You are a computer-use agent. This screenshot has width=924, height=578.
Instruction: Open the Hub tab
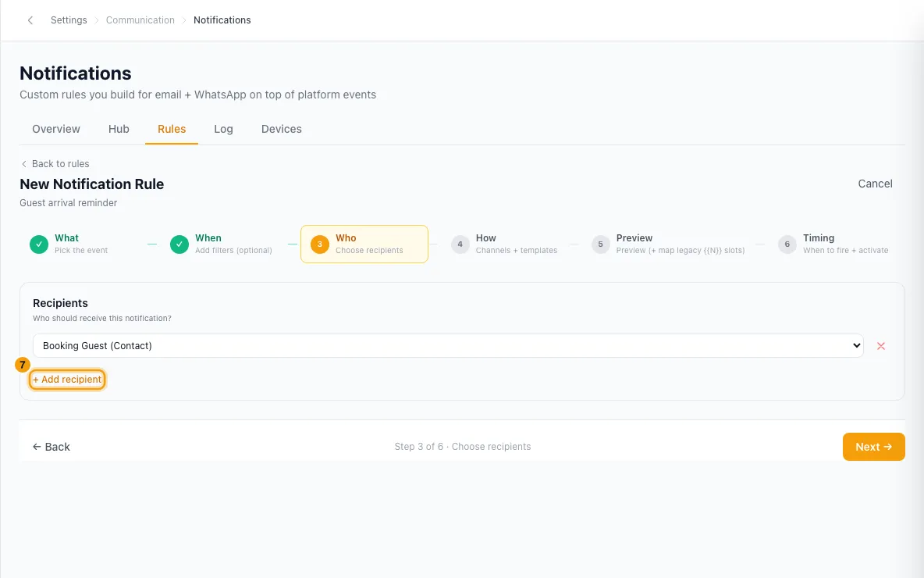(x=119, y=129)
